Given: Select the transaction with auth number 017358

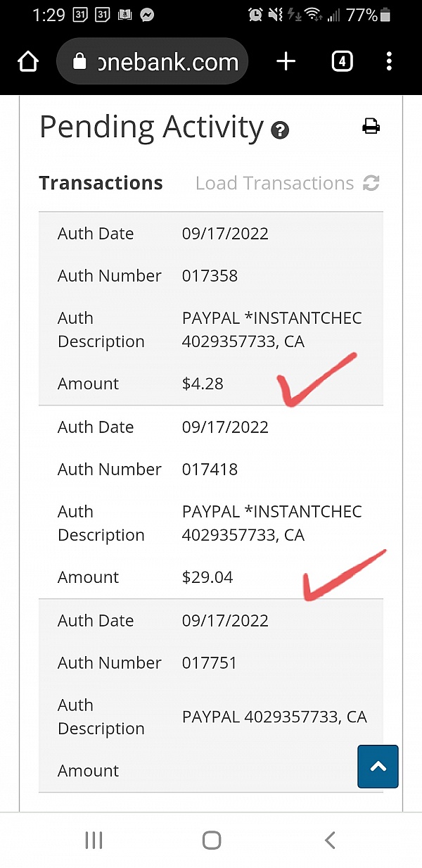Looking at the screenshot, I should pyautogui.click(x=210, y=276).
